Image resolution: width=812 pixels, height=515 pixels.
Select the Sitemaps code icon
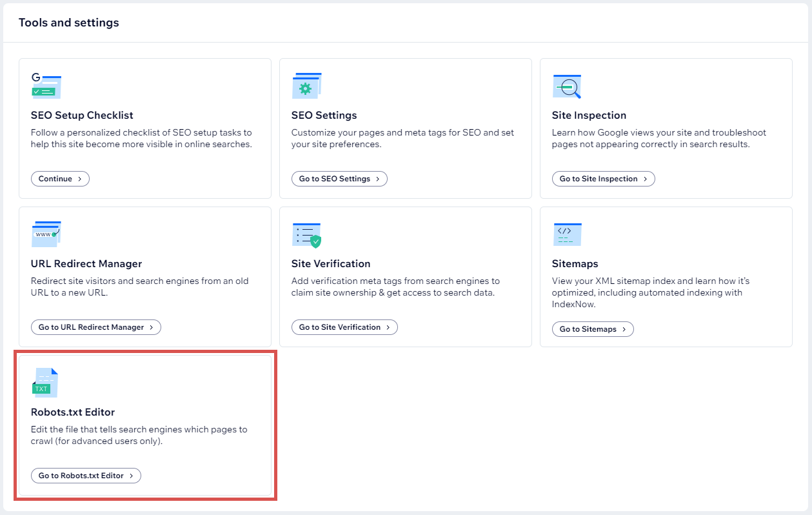click(x=567, y=233)
